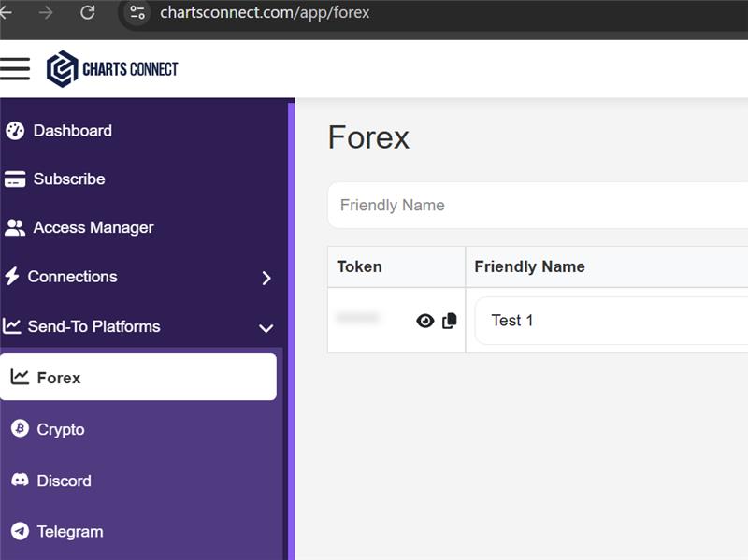This screenshot has width=748, height=560.
Task: Click the Telegram paper plane icon
Action: click(x=20, y=531)
